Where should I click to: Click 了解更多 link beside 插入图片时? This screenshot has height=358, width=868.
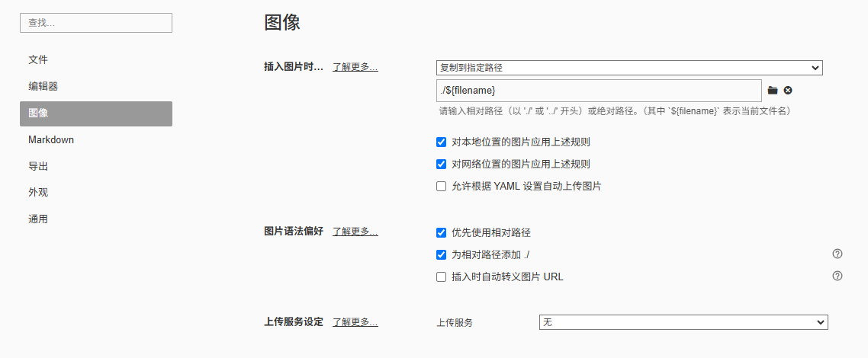[355, 67]
